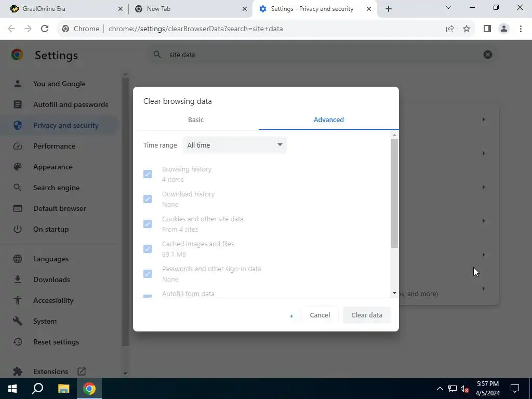This screenshot has height=399, width=532.
Task: Uncheck Browsing history checkbox
Action: coord(148,174)
